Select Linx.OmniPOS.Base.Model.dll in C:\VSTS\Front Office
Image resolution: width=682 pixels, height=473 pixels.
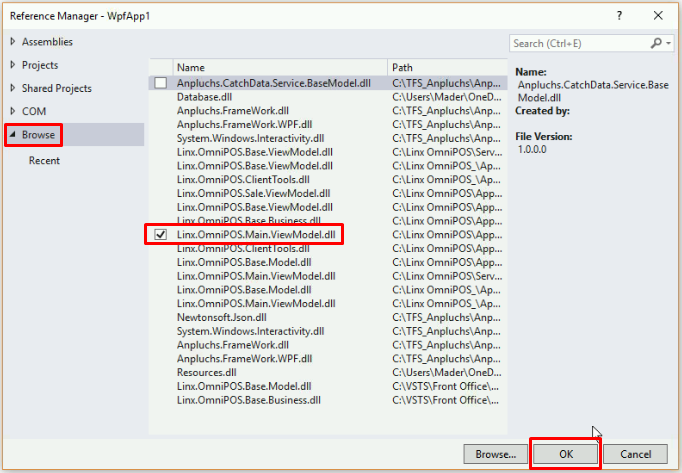pyautogui.click(x=328, y=386)
